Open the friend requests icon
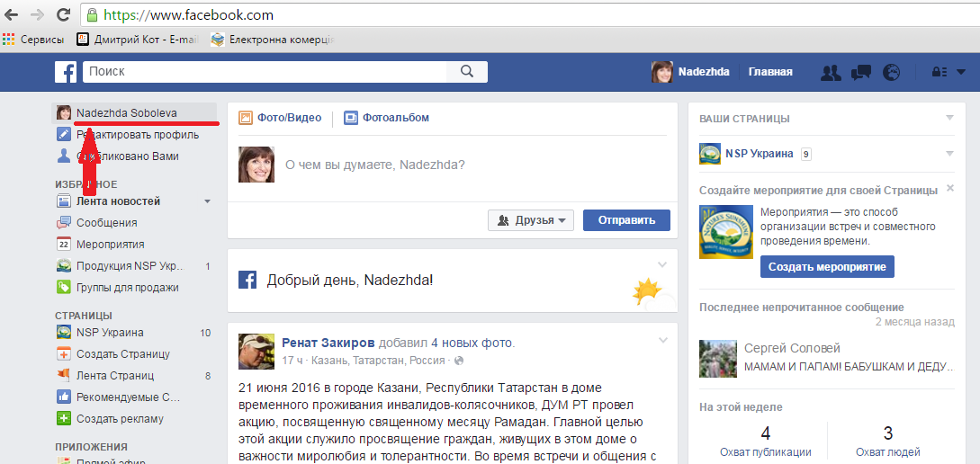This screenshot has width=980, height=464. click(x=831, y=73)
